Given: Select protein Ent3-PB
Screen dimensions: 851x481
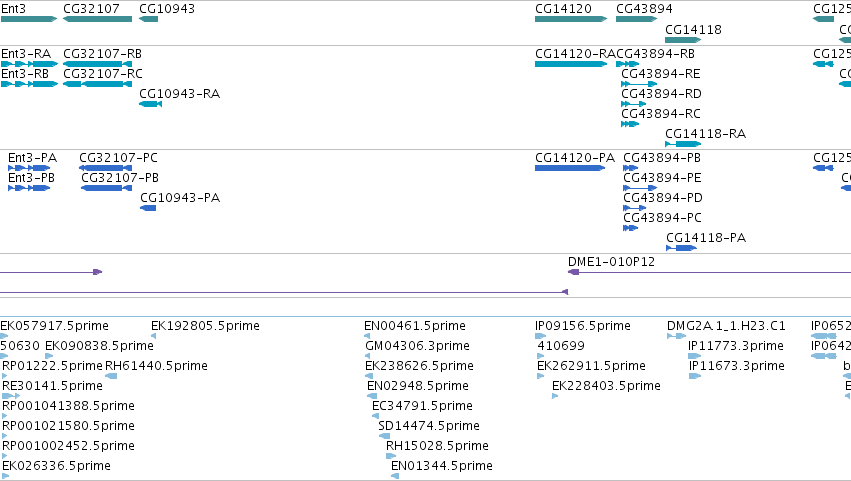Looking at the screenshot, I should (x=29, y=188).
